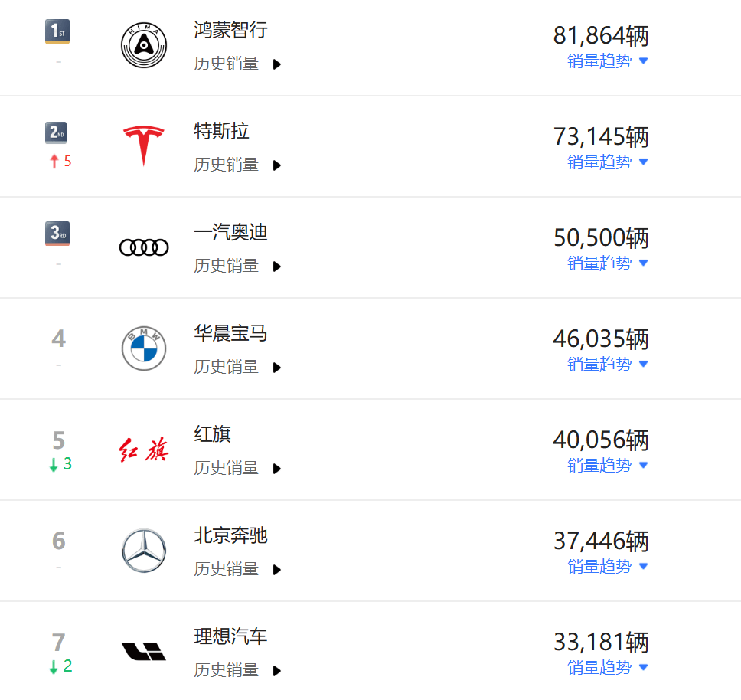Screen dimensions: 741x700
Task: Click the 红旗 Hongqi red logo
Action: pos(143,449)
